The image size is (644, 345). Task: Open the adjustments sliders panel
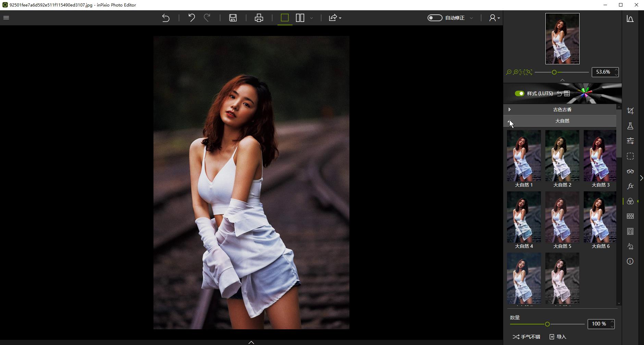630,141
